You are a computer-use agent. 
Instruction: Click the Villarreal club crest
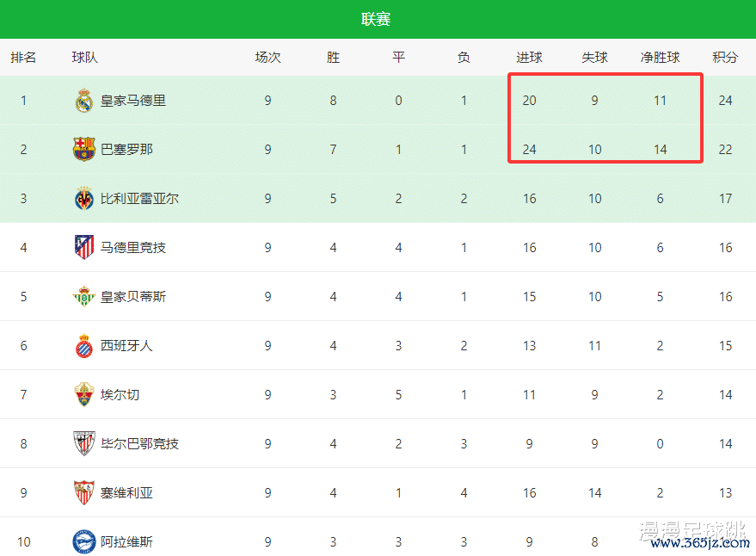(83, 199)
